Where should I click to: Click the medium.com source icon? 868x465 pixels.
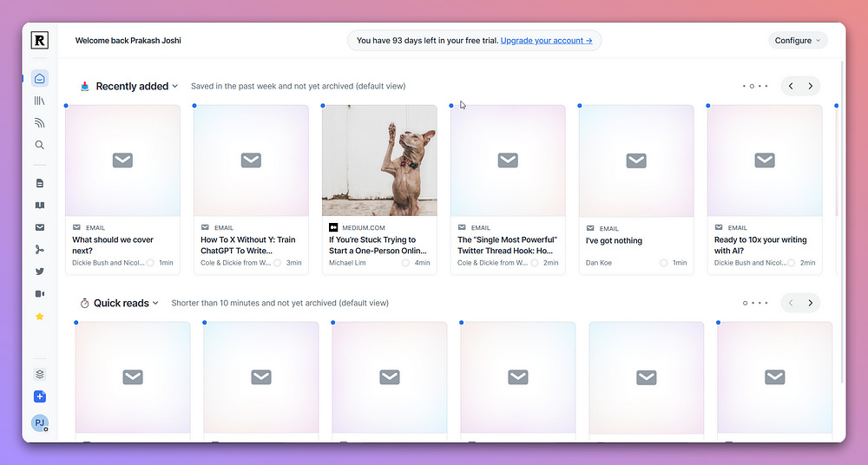(333, 227)
